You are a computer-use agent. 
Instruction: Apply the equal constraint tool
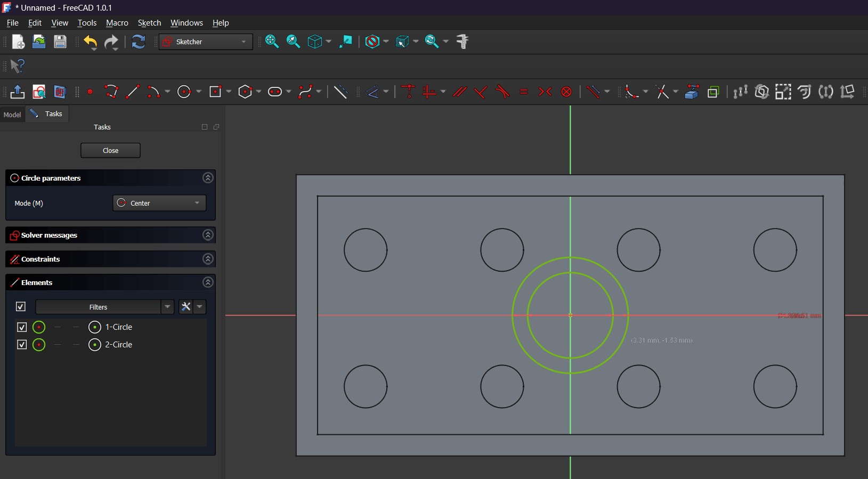(x=524, y=92)
